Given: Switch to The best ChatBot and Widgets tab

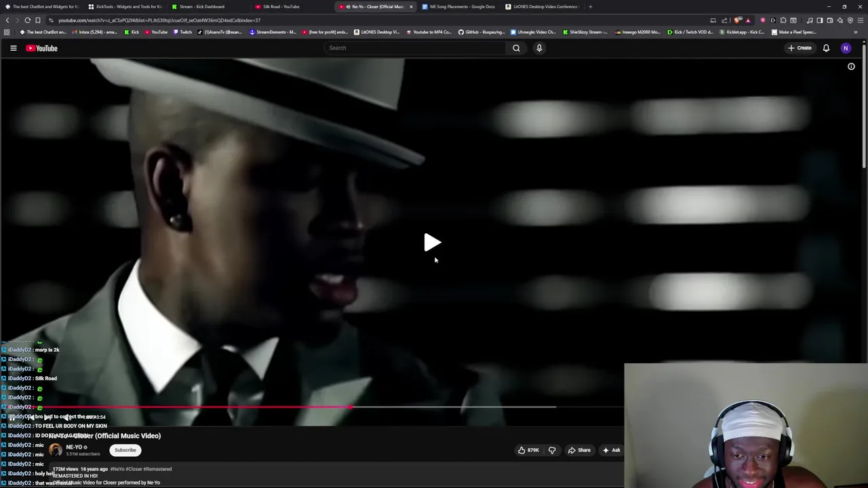Looking at the screenshot, I should point(41,7).
